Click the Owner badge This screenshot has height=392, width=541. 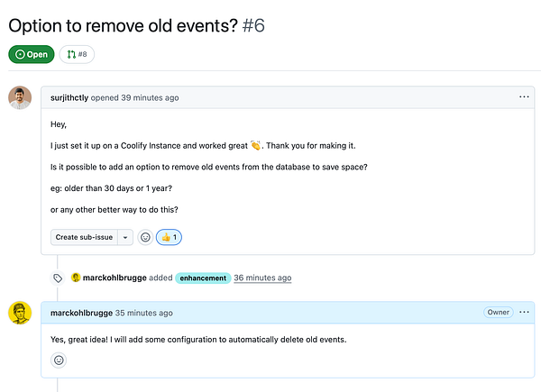(499, 313)
